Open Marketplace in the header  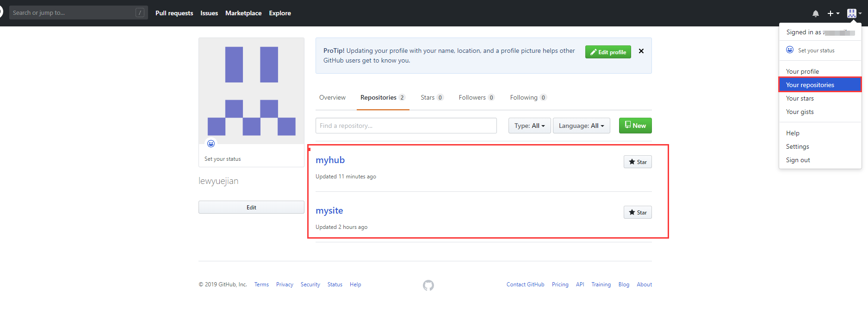tap(243, 13)
